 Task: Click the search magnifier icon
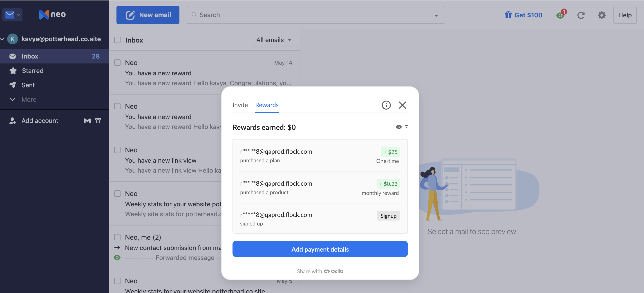point(194,15)
